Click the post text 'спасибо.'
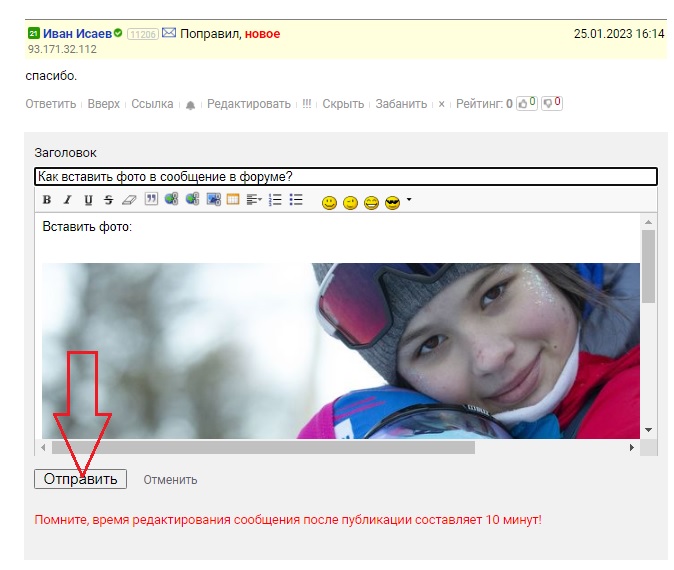674x570 pixels. [x=51, y=76]
